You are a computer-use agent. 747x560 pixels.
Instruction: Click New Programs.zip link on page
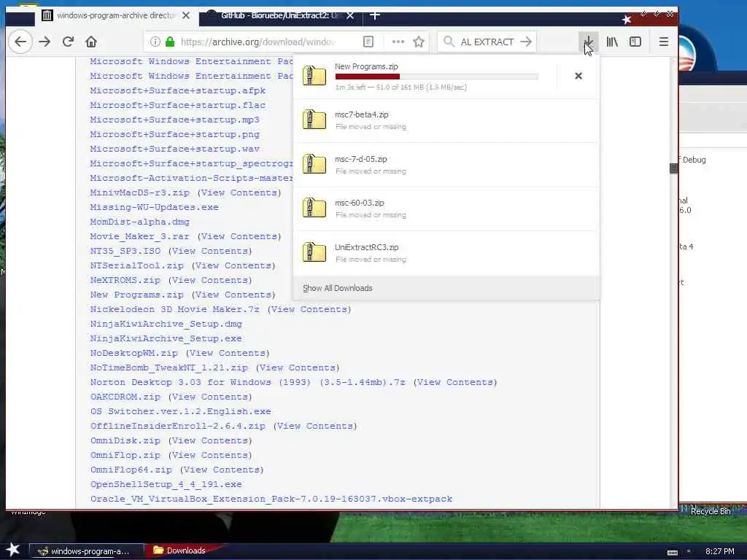136,295
